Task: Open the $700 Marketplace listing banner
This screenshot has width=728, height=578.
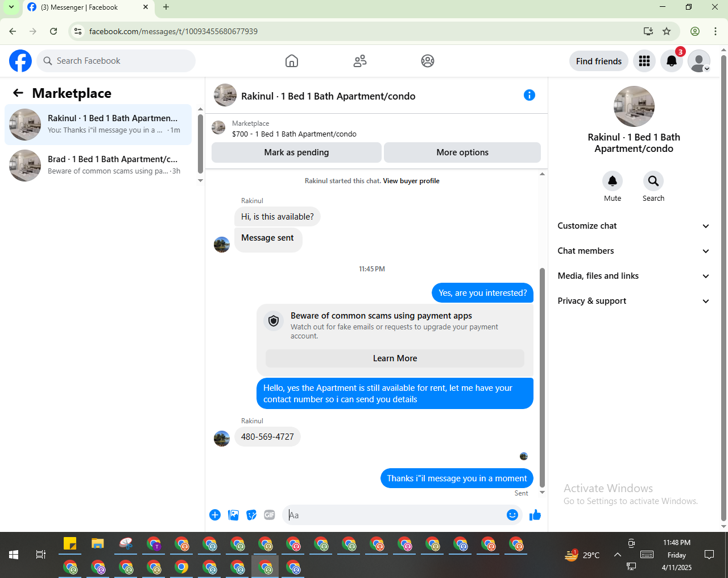Action: point(376,129)
